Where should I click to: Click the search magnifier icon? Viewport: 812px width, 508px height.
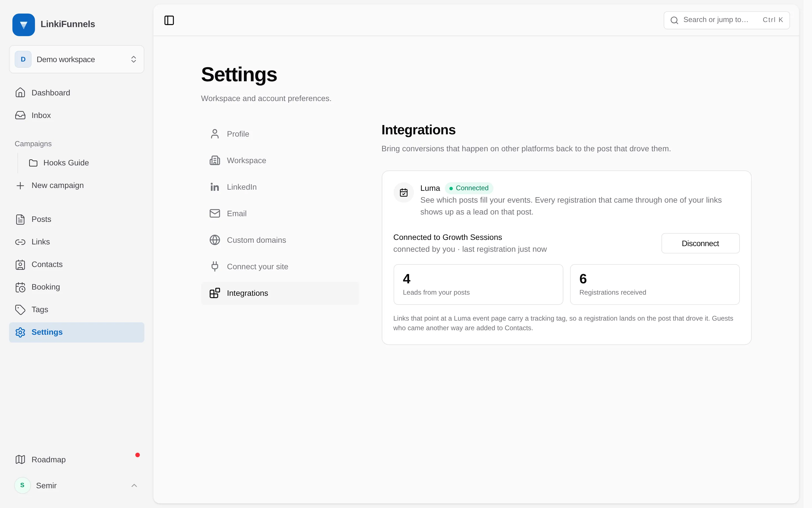click(x=674, y=20)
